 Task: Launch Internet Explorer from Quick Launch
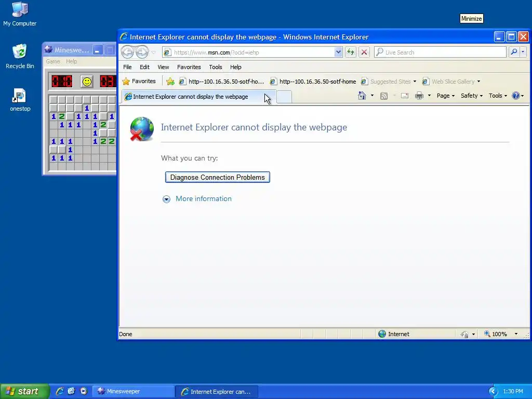coord(60,391)
